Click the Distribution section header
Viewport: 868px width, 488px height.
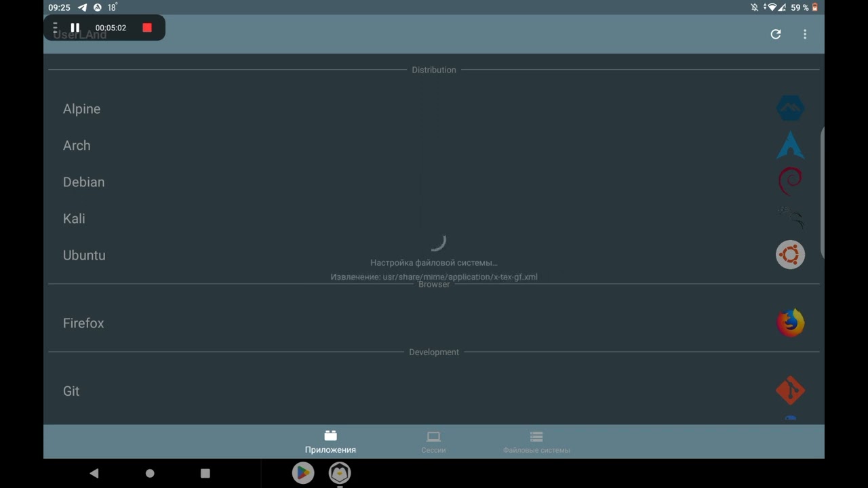click(434, 70)
